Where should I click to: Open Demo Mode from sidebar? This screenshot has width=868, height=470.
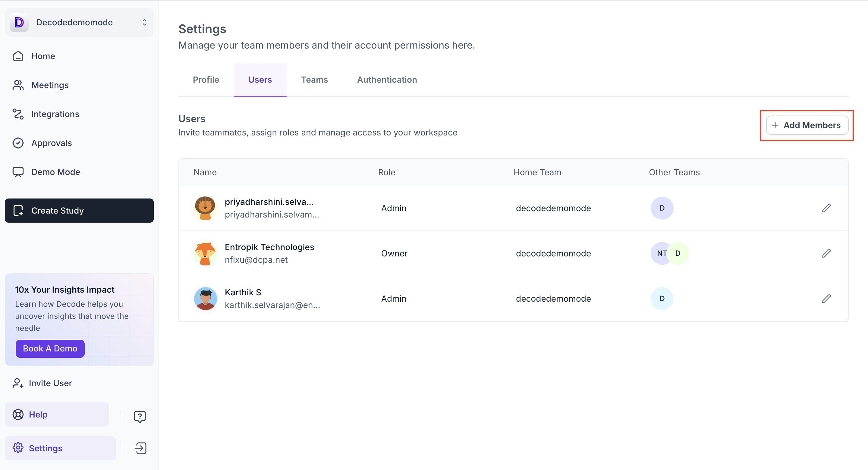tap(55, 172)
